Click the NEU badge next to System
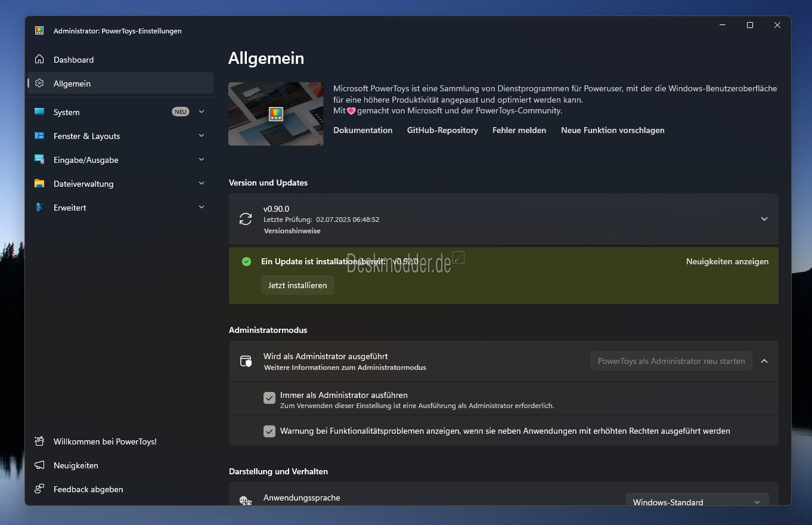The width and height of the screenshot is (812, 525). (x=181, y=112)
